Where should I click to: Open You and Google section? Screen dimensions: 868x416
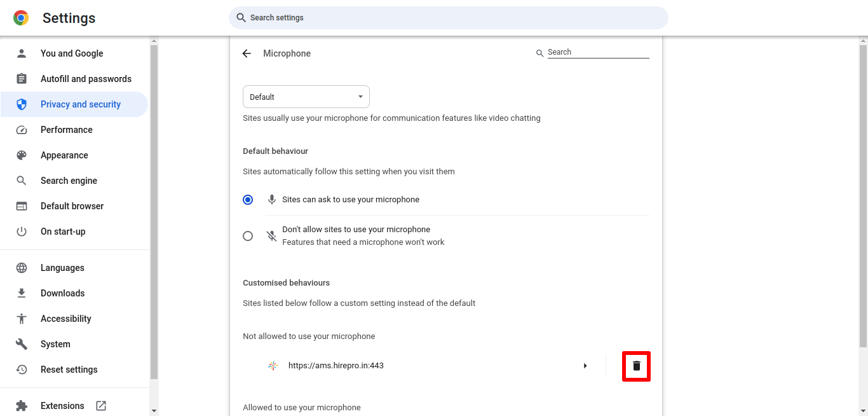(x=74, y=53)
